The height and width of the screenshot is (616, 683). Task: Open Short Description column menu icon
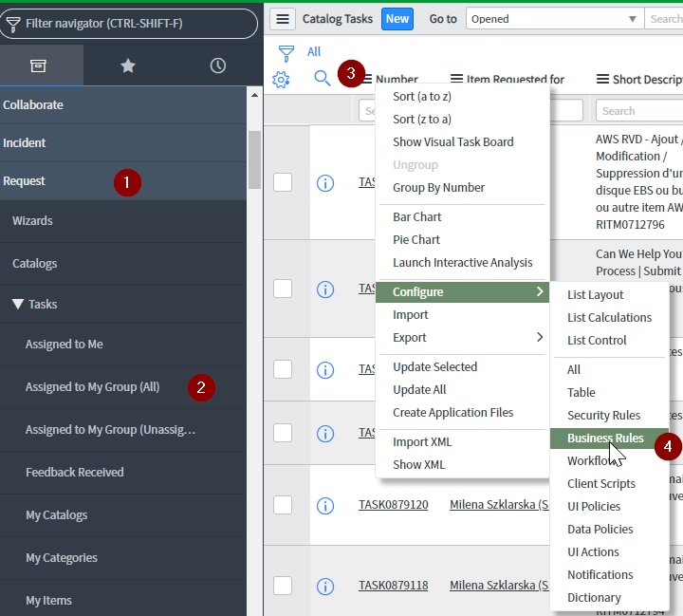603,79
